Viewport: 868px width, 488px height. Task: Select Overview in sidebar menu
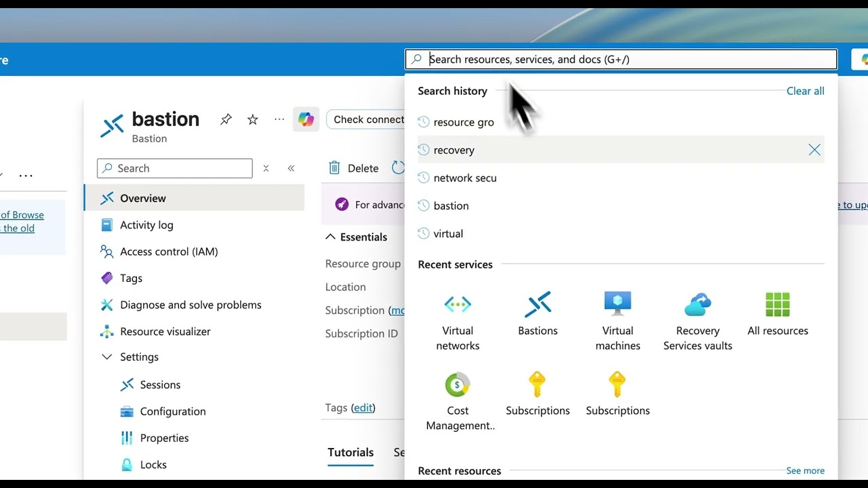click(x=193, y=198)
